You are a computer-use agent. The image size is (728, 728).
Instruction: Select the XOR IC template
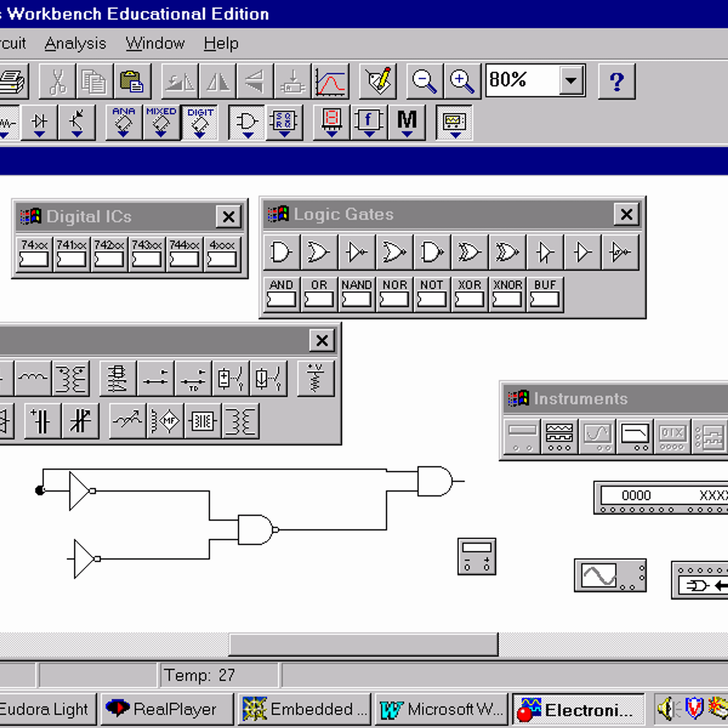[x=470, y=294]
